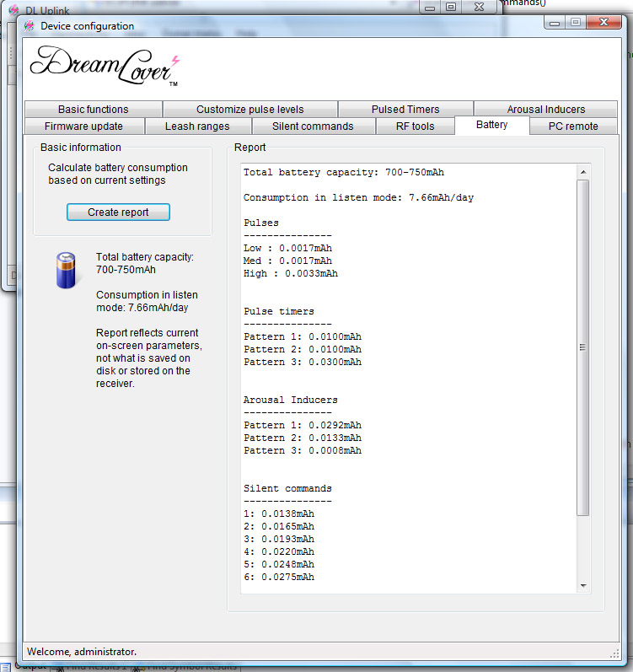Click the report vertical scrollbar thumb
The image size is (633, 672).
tap(582, 346)
